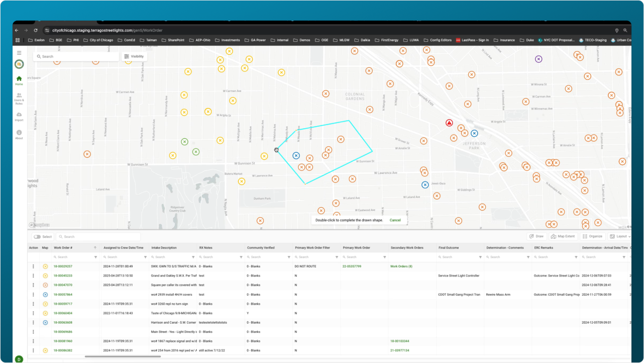This screenshot has width=644, height=363.
Task: Open the Work Order # column filter
Action: pyautogui.click(x=96, y=257)
